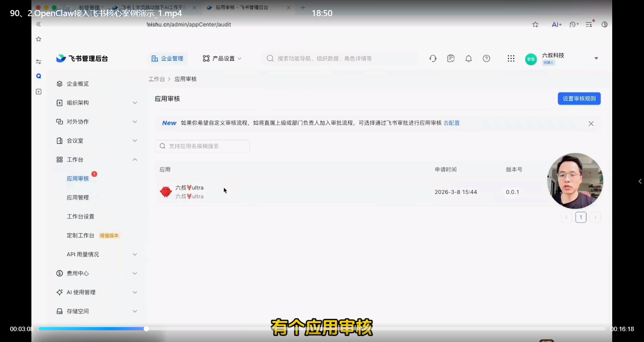Open the notifications bell
The height and width of the screenshot is (342, 644).
pos(469,58)
